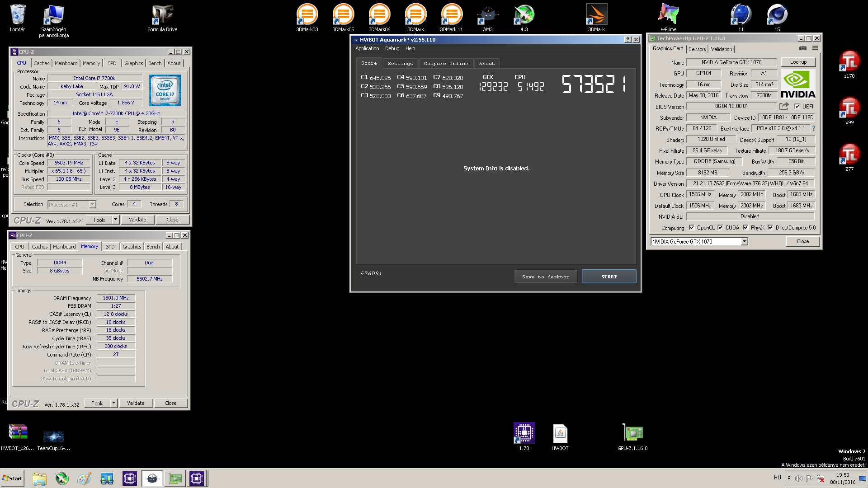Launch the 4.3 desktop shortcut
Image resolution: width=868 pixels, height=488 pixels.
[x=524, y=18]
